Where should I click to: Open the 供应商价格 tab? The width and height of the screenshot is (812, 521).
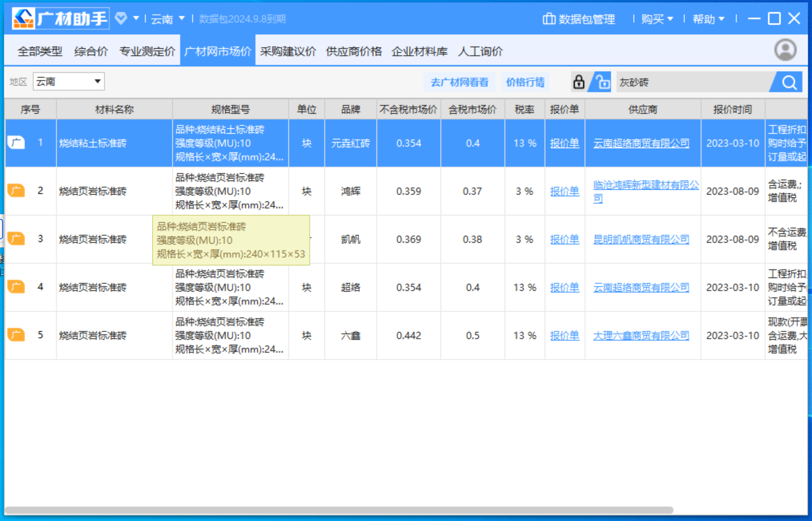(354, 51)
